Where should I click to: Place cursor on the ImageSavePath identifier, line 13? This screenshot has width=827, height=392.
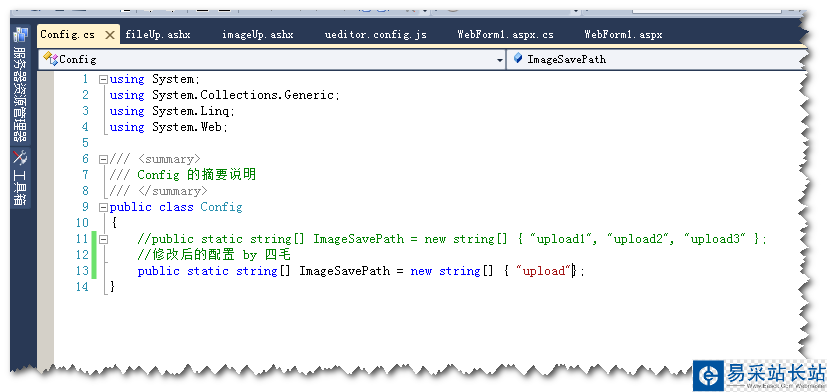344,271
